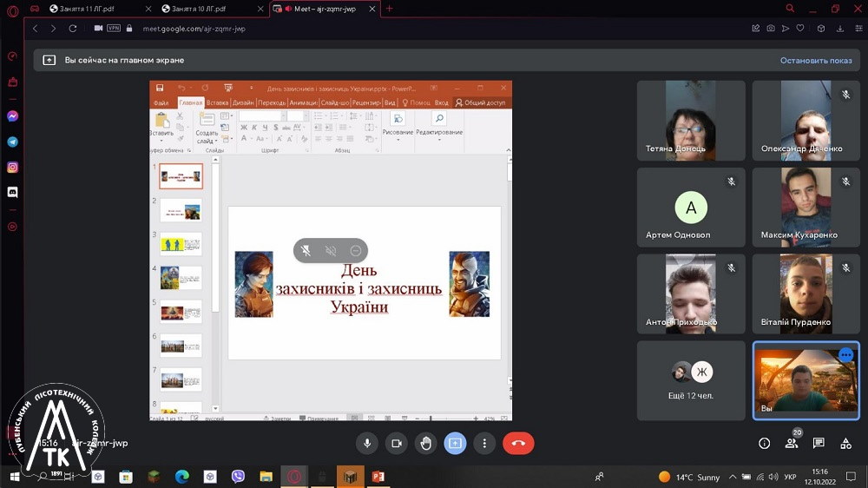The image size is (868, 488).
Task: Select the Вставка ribbon tab
Action: coord(217,103)
